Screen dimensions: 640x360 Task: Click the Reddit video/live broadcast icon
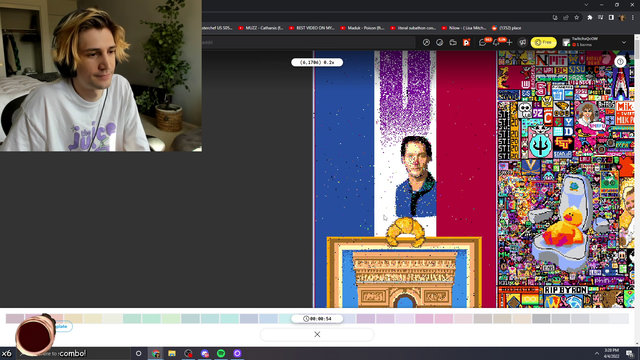[x=453, y=42]
